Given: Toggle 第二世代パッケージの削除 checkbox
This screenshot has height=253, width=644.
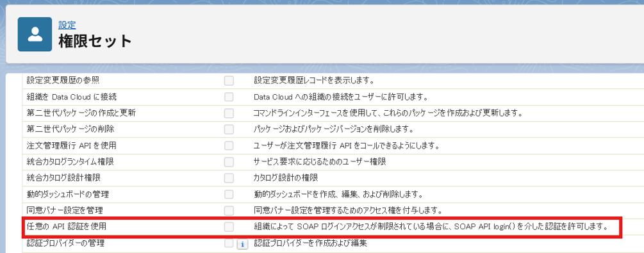Looking at the screenshot, I should tap(229, 129).
